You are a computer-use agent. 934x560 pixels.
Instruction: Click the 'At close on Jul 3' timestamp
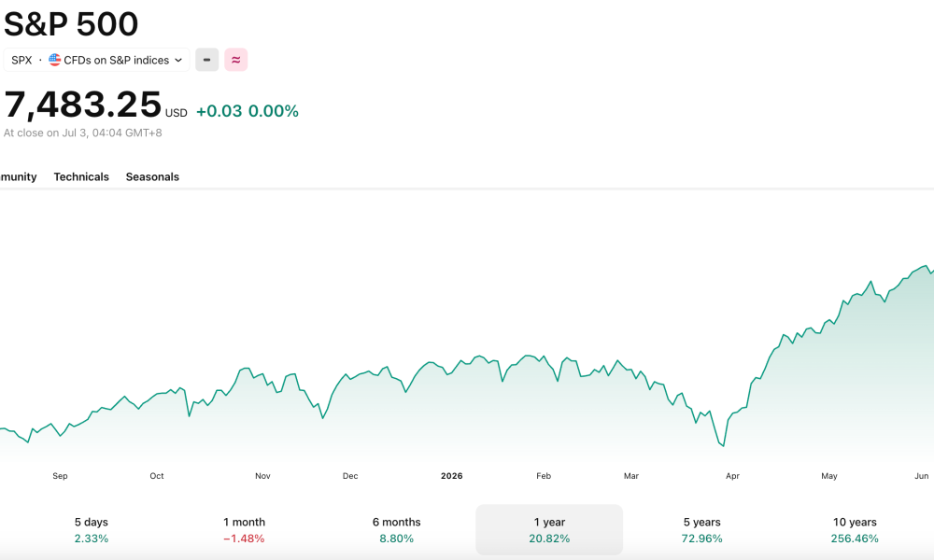pos(83,133)
